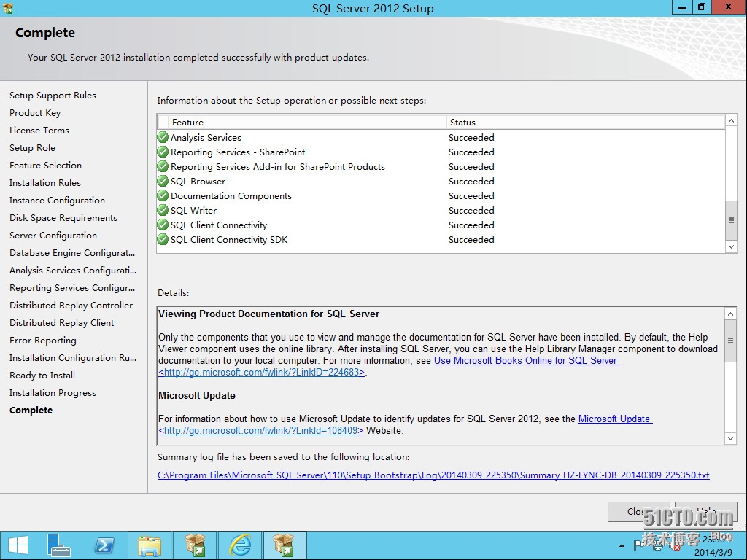The image size is (747, 560).
Task: Click the feature list scrollbar thumb
Action: 731,220
